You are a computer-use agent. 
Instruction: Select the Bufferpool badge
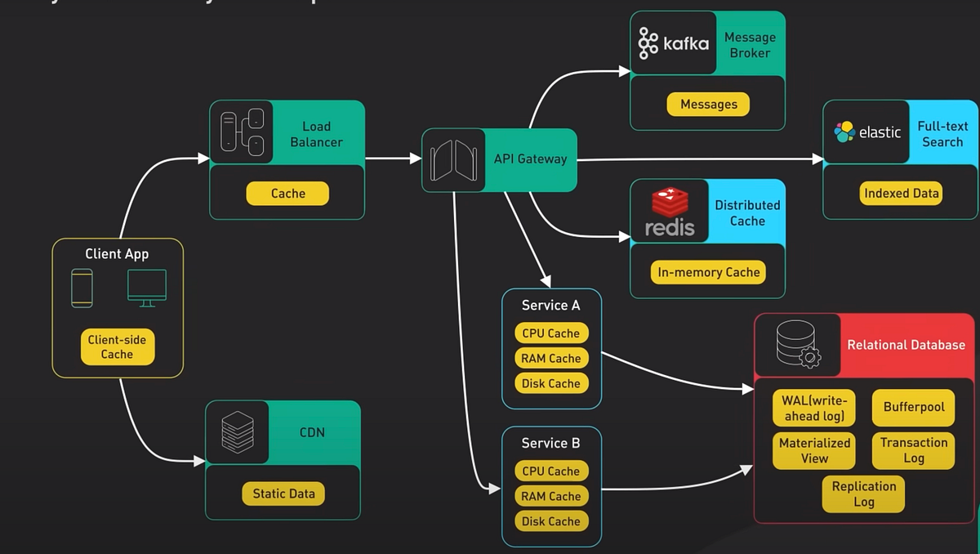pos(912,407)
